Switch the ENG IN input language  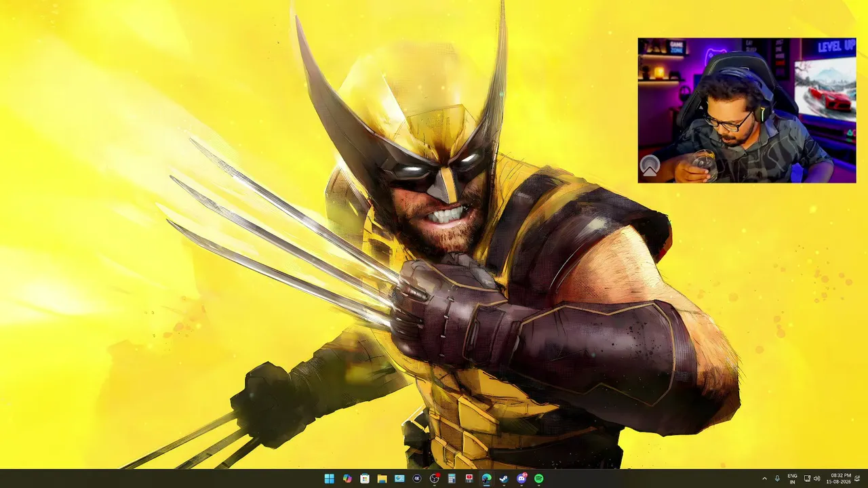tap(792, 479)
